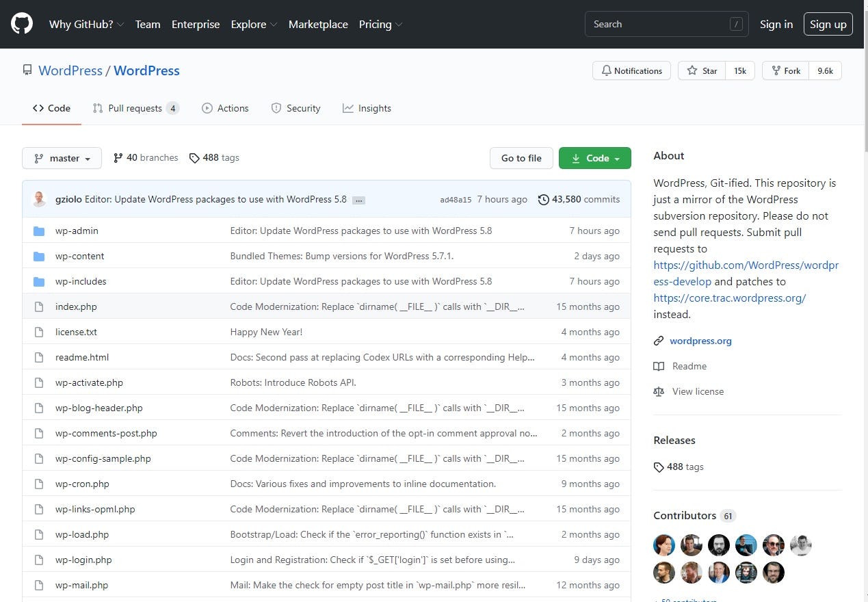
Task: Expand the Explore menu chevron
Action: (x=273, y=25)
